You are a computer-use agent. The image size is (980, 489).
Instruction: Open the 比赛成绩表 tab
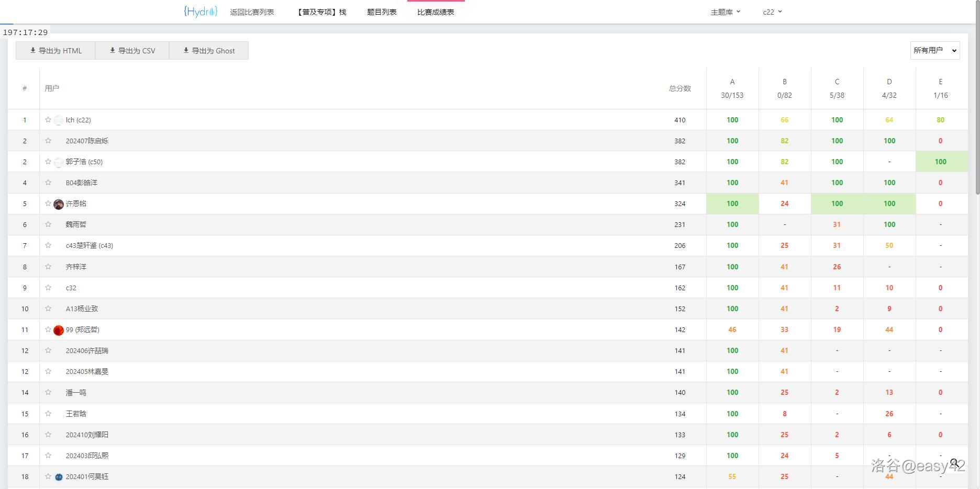click(436, 12)
